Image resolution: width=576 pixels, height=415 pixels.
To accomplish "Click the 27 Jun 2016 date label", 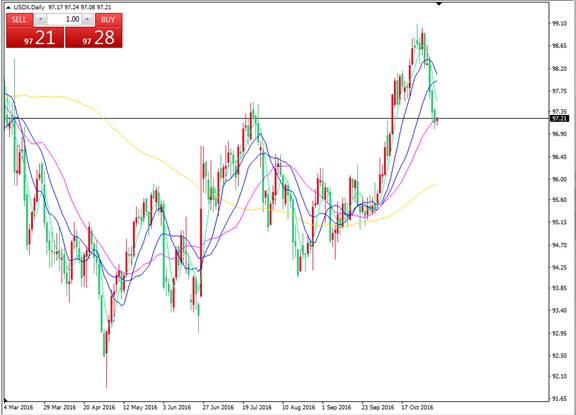I will click(x=218, y=407).
